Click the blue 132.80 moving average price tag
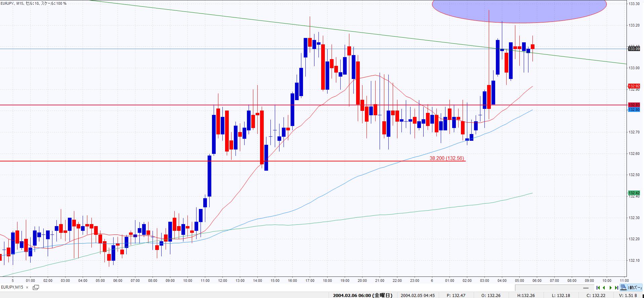The height and width of the screenshot is (298, 644). pyautogui.click(x=634, y=110)
